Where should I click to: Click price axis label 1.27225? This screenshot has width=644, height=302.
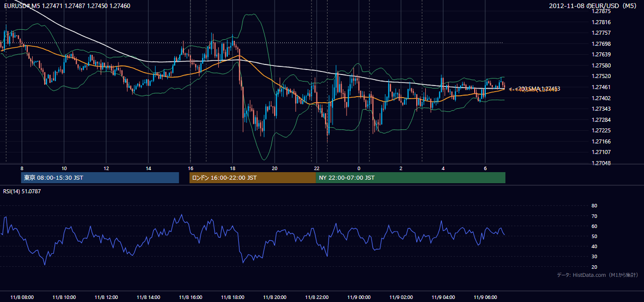[x=601, y=130]
